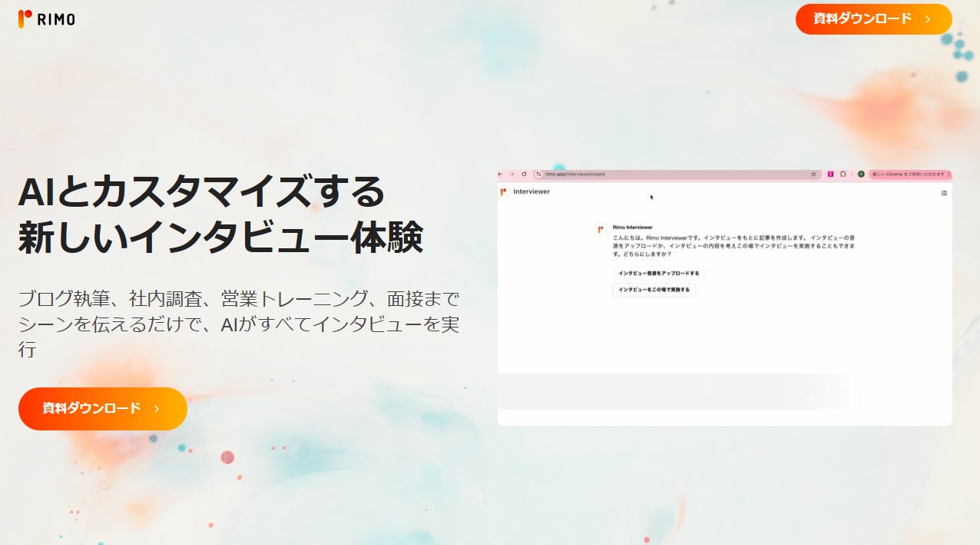The height and width of the screenshot is (545, 980).
Task: Click the 資料ダウンロード button below the headline
Action: (x=102, y=408)
